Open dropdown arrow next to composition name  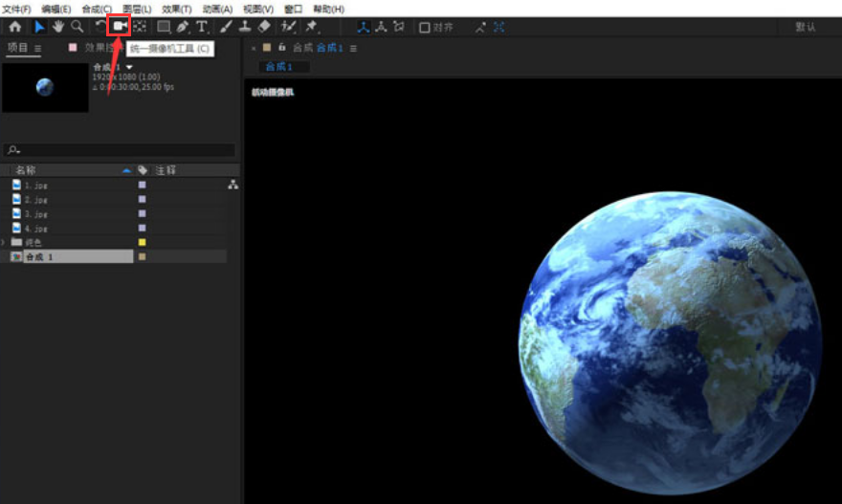(x=129, y=67)
